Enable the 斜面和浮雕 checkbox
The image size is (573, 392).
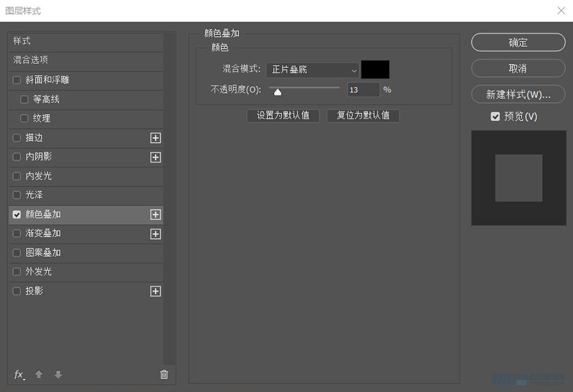click(16, 80)
